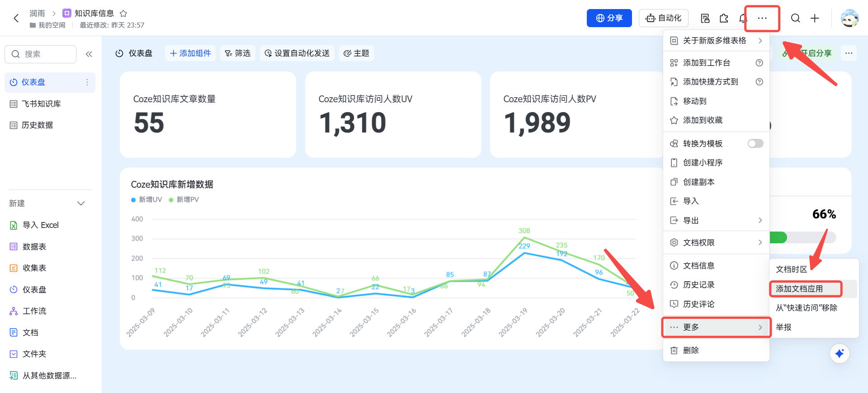Click the blue AI sparkle assistant button

pyautogui.click(x=840, y=354)
